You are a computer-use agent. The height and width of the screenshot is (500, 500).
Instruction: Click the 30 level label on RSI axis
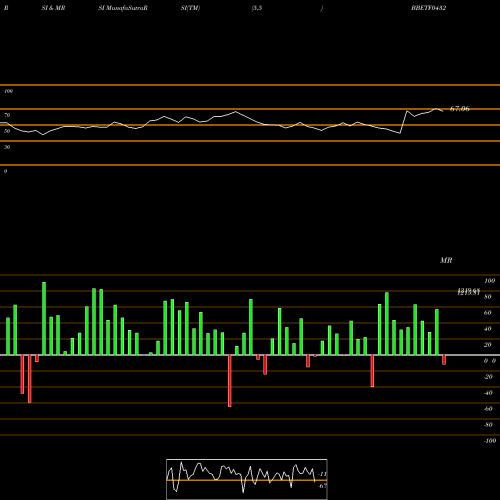coord(7,147)
